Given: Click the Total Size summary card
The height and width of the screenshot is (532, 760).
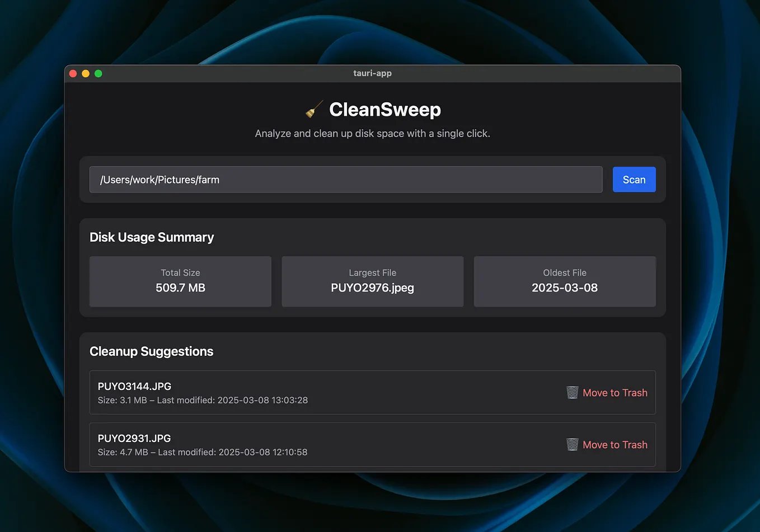Looking at the screenshot, I should (180, 281).
